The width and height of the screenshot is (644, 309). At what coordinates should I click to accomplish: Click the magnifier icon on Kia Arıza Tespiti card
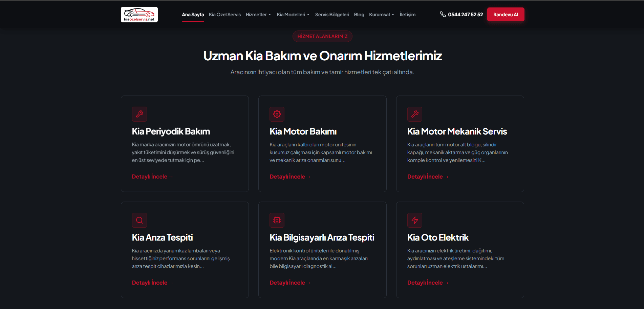139,220
